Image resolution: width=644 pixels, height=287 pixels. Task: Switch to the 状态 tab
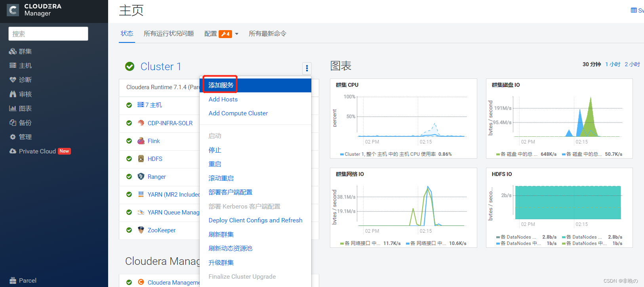(127, 34)
